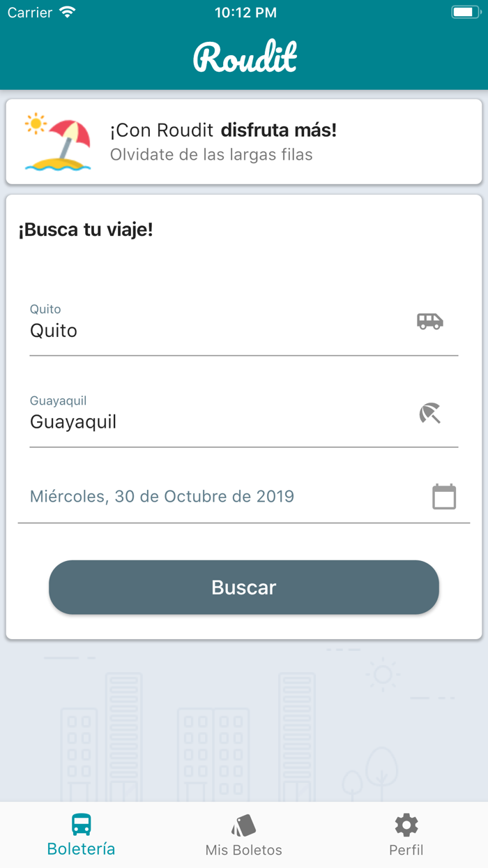Tap the battery indicator in status bar
Image resolution: width=488 pixels, height=868 pixels.
click(x=465, y=13)
